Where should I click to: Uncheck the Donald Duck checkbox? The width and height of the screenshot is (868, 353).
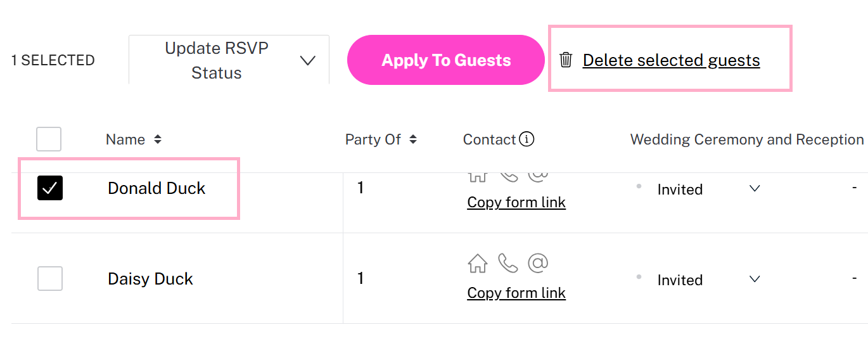click(x=50, y=188)
